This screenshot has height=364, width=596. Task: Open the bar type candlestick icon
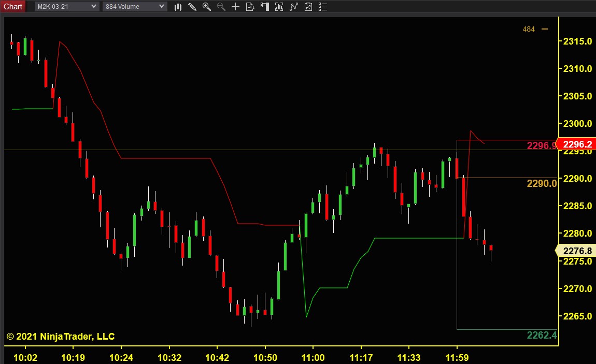pos(178,6)
